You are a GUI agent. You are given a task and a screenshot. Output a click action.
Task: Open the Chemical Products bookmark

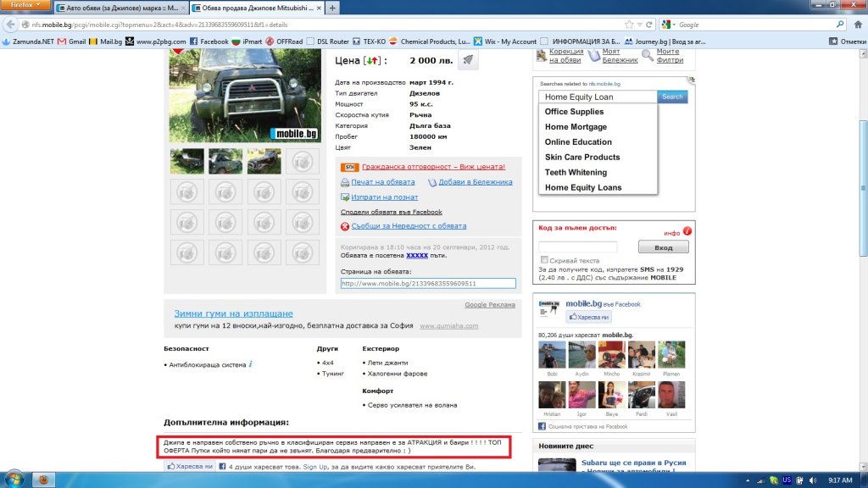click(430, 42)
